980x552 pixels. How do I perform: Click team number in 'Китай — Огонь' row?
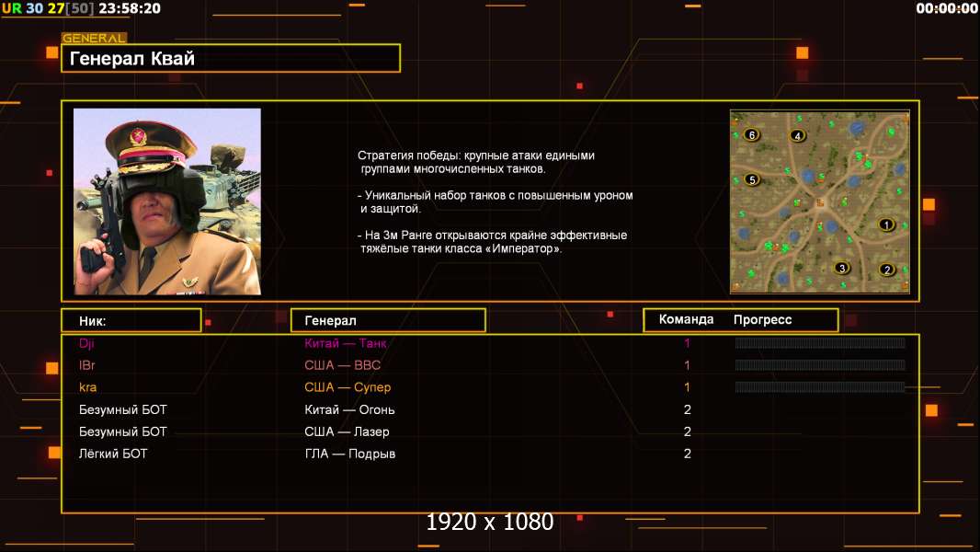[688, 410]
